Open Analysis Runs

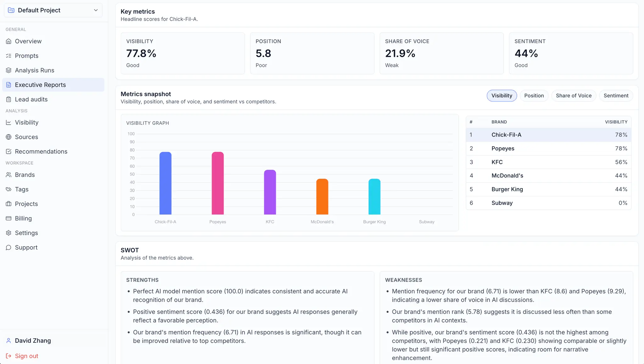(35, 70)
